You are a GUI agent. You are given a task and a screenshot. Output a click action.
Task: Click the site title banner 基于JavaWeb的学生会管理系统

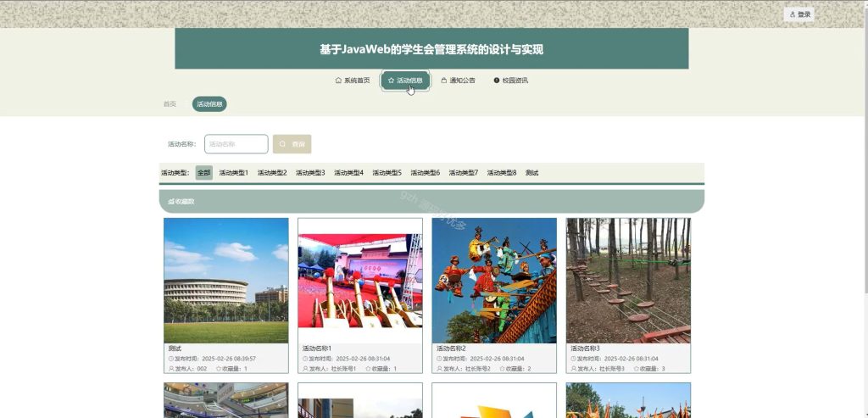tap(431, 49)
